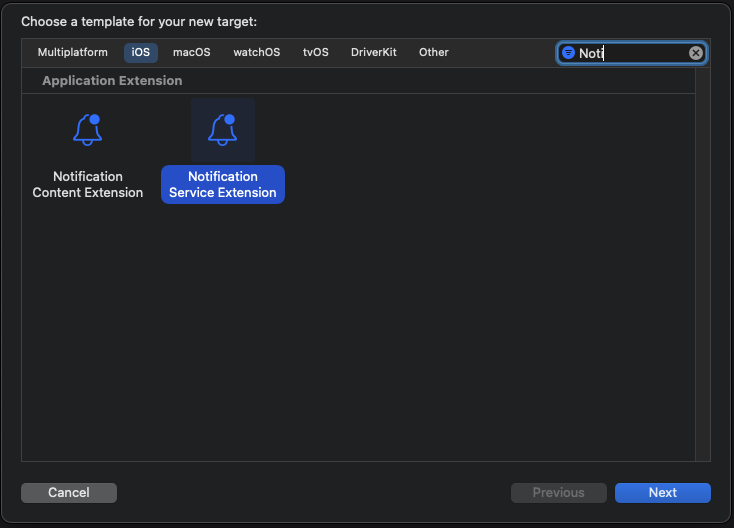Screen dimensions: 734x528
Task: Click the Notification Service Extension bell icon
Action: [x=222, y=129]
